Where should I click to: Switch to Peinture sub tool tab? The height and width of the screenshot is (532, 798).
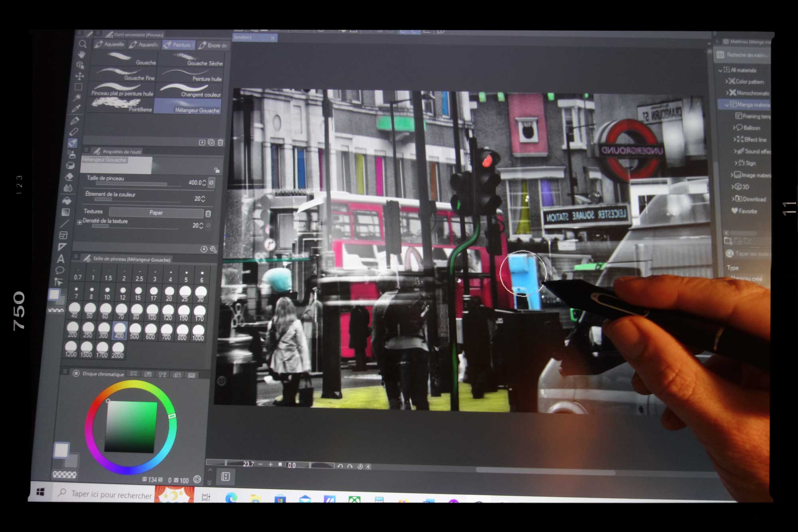pos(179,45)
